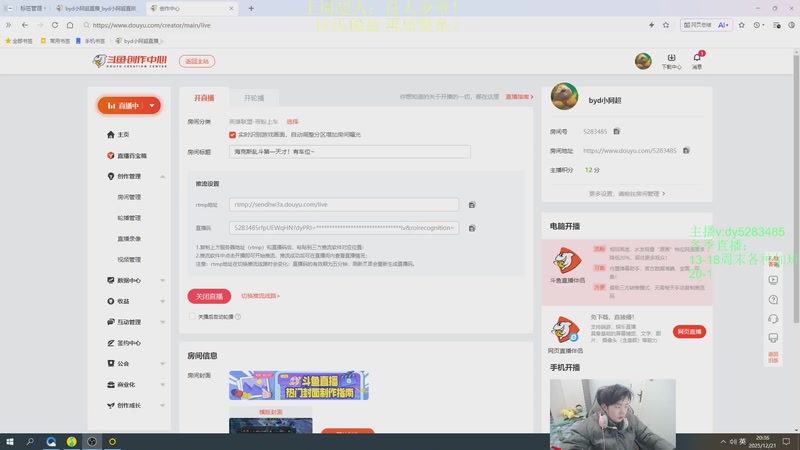Open OBS icon in the taskbar
Screen dimensions: 800x450
click(x=92, y=441)
